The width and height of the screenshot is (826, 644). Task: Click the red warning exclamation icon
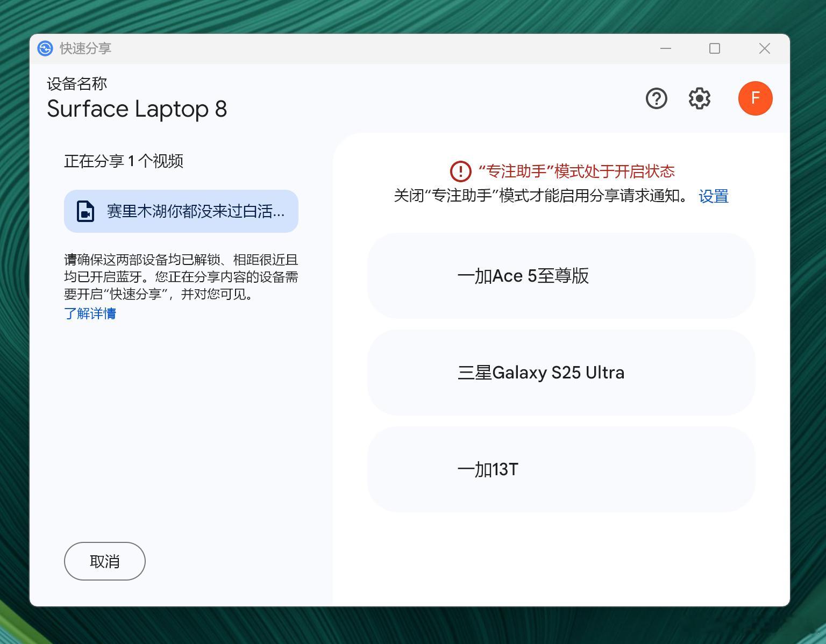(460, 171)
